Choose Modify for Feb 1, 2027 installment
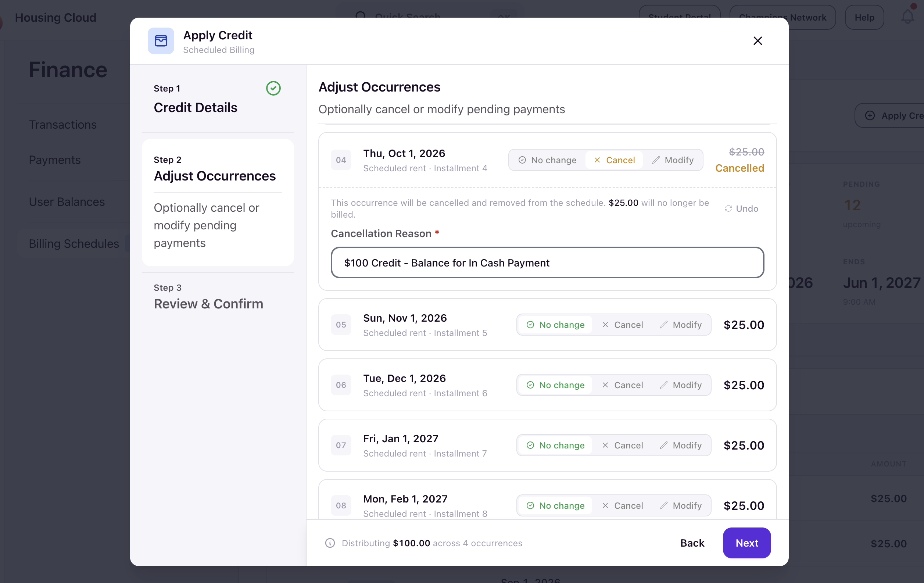924x583 pixels. [681, 505]
